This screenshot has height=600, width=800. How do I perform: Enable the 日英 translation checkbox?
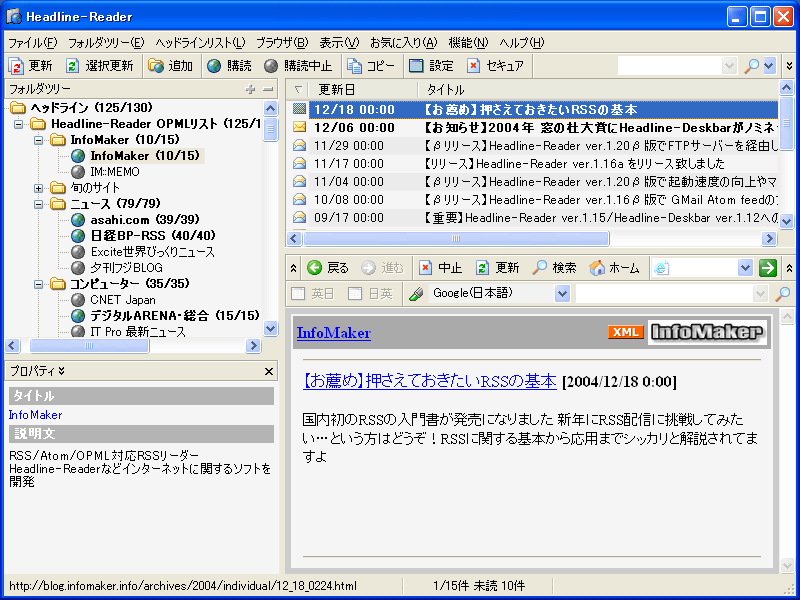pyautogui.click(x=355, y=294)
